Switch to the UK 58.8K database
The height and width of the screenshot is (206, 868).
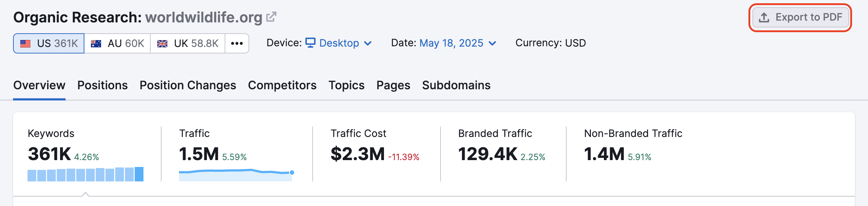click(188, 43)
